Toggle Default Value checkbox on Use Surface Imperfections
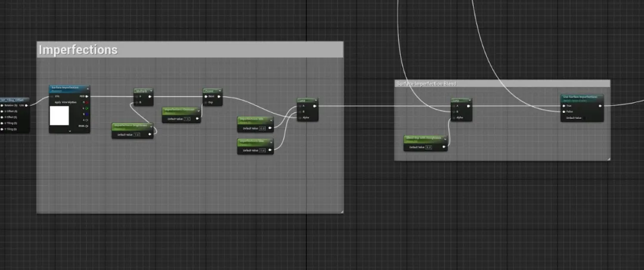The image size is (644, 270). pos(584,118)
